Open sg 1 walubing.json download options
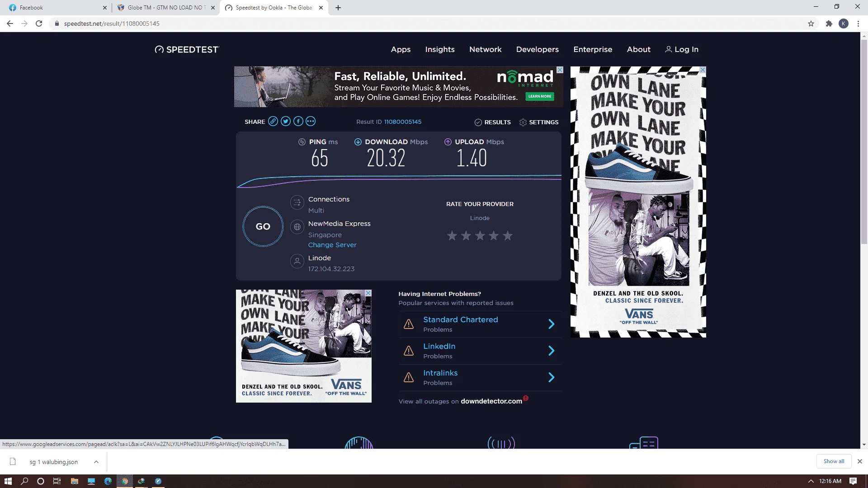Image resolution: width=868 pixels, height=488 pixels. coord(96,462)
